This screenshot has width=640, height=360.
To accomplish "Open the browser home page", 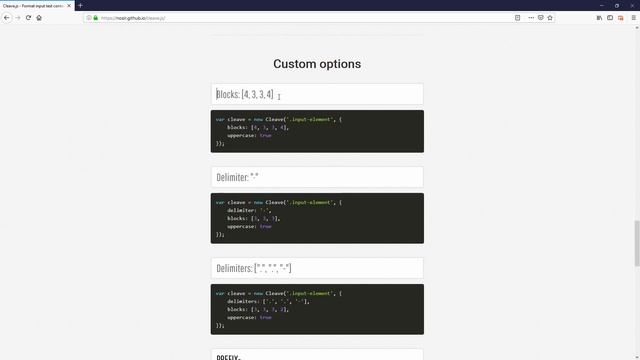I will pyautogui.click(x=39, y=18).
